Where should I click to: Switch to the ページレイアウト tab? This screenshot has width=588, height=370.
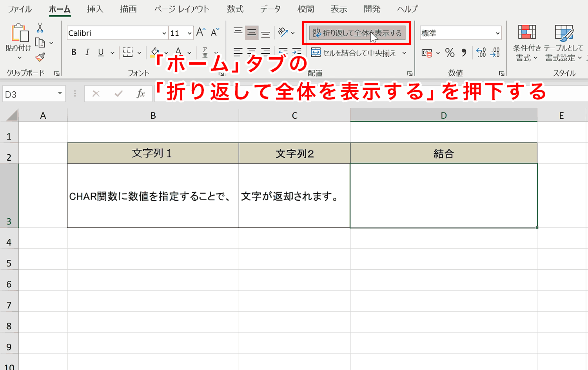pyautogui.click(x=181, y=9)
